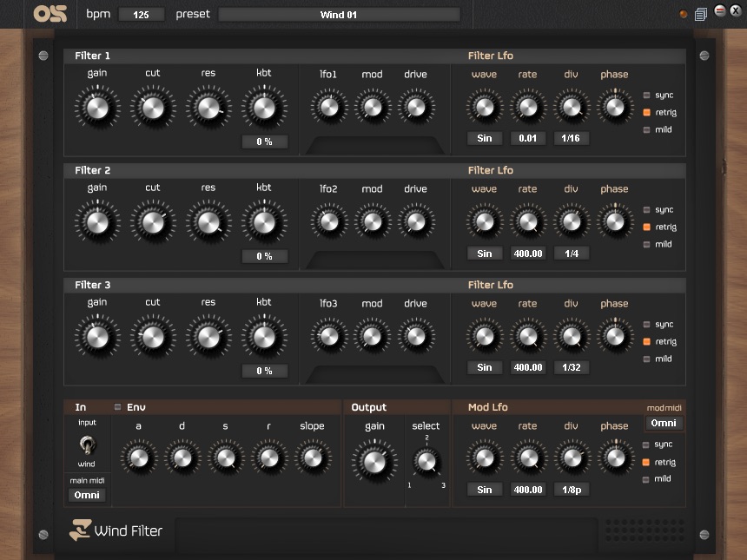Click the lfo3 amount knob
Screen dimensions: 747x560
328,336
